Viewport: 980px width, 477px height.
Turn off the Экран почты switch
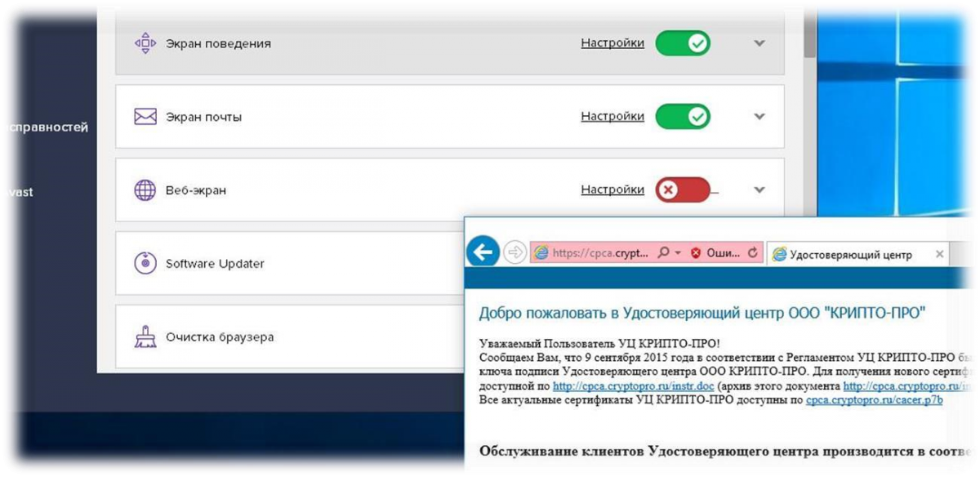coord(683,117)
